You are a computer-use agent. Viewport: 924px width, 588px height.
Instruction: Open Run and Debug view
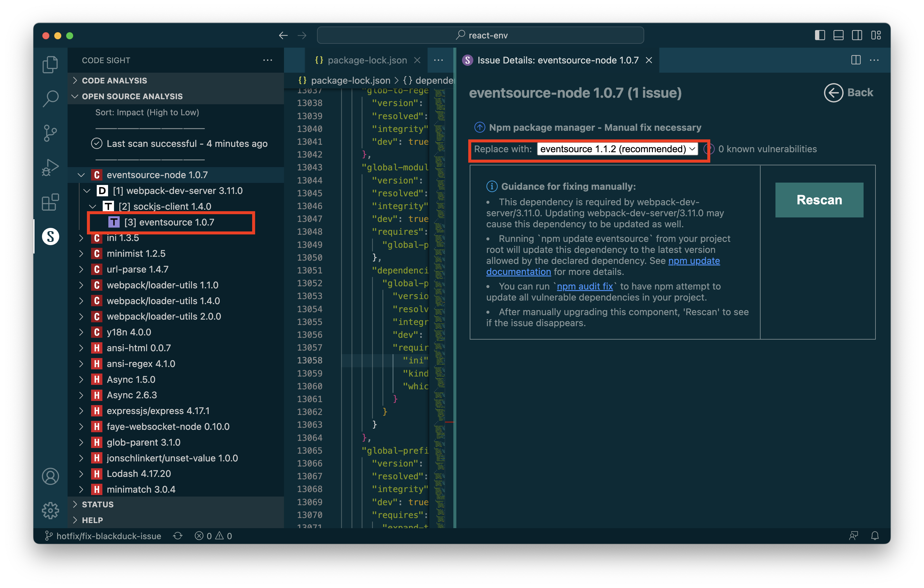[50, 167]
